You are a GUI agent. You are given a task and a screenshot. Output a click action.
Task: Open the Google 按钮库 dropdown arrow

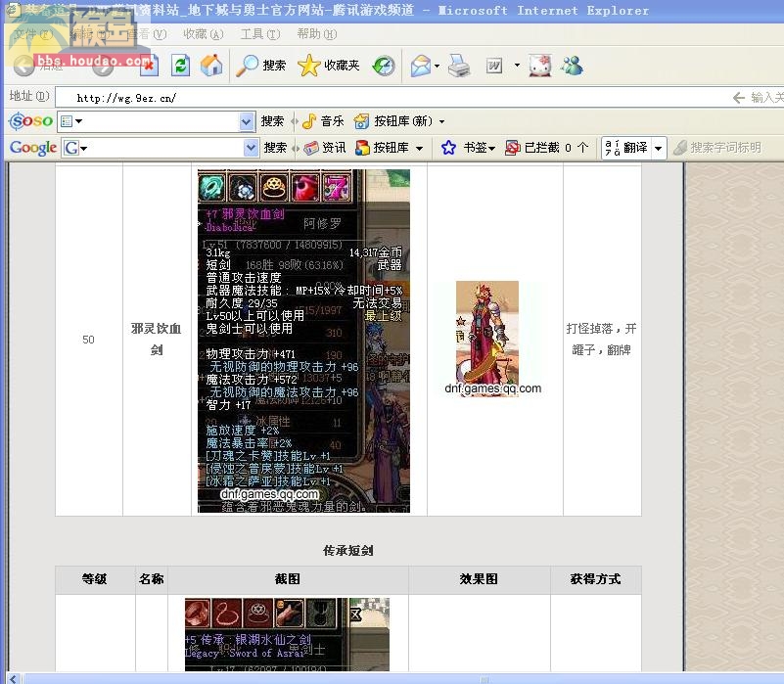(419, 148)
